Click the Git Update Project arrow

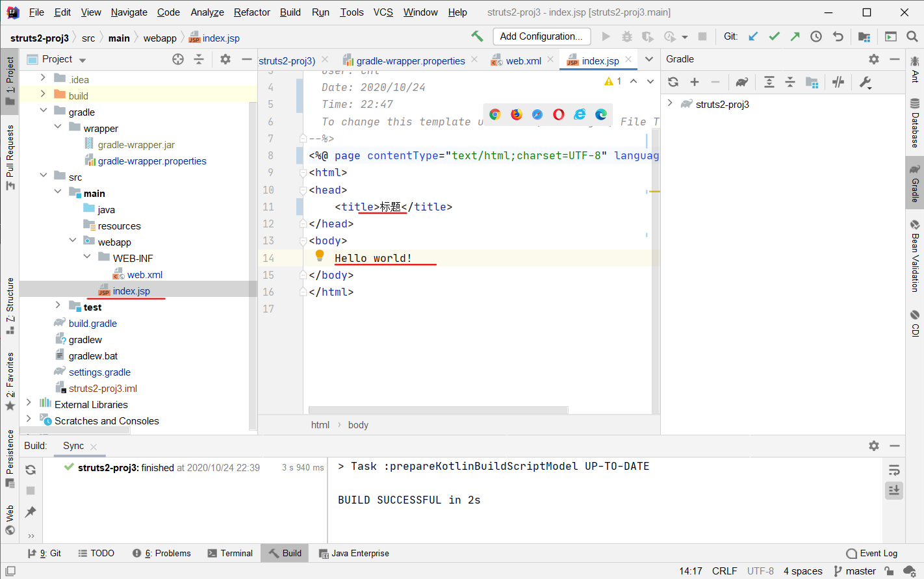(753, 36)
